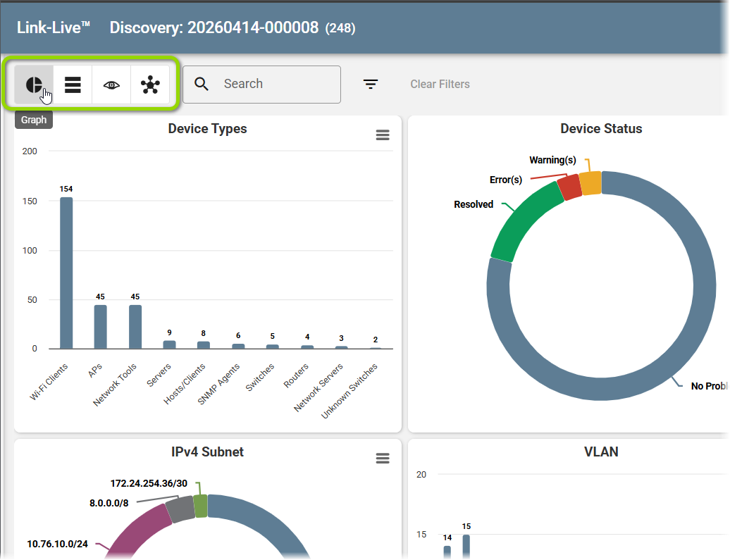Image resolution: width=730 pixels, height=560 pixels.
Task: Open the filter options icon
Action: click(371, 85)
